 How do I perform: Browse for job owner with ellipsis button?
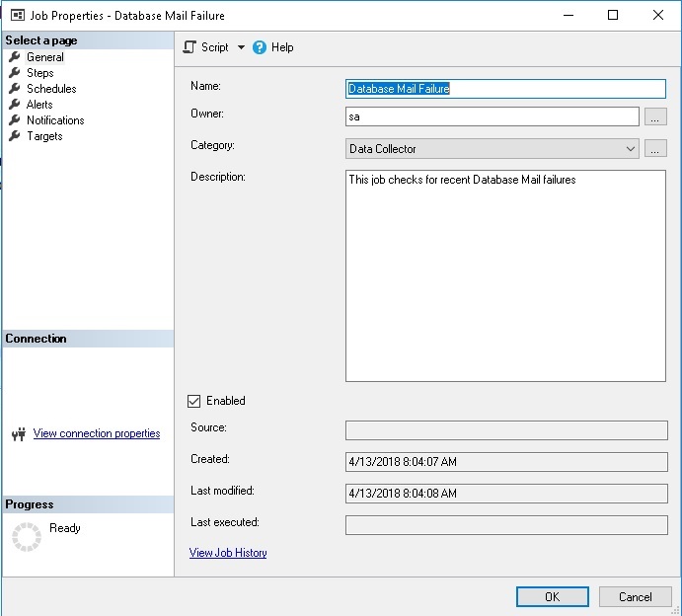pos(655,117)
